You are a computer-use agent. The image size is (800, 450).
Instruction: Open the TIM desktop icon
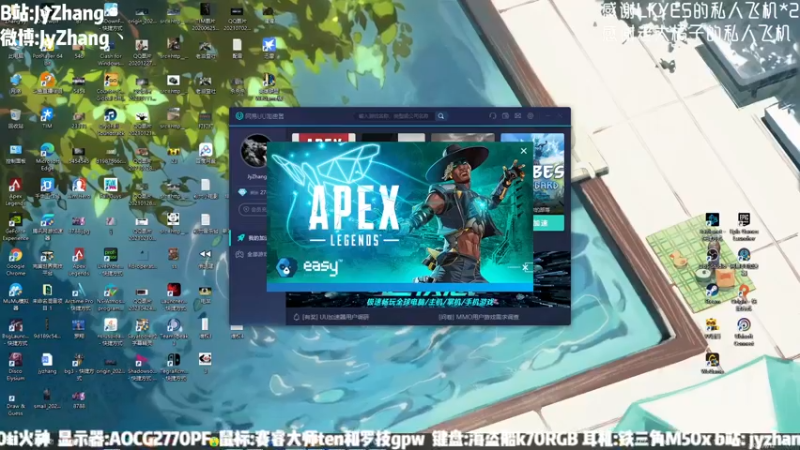(47, 118)
